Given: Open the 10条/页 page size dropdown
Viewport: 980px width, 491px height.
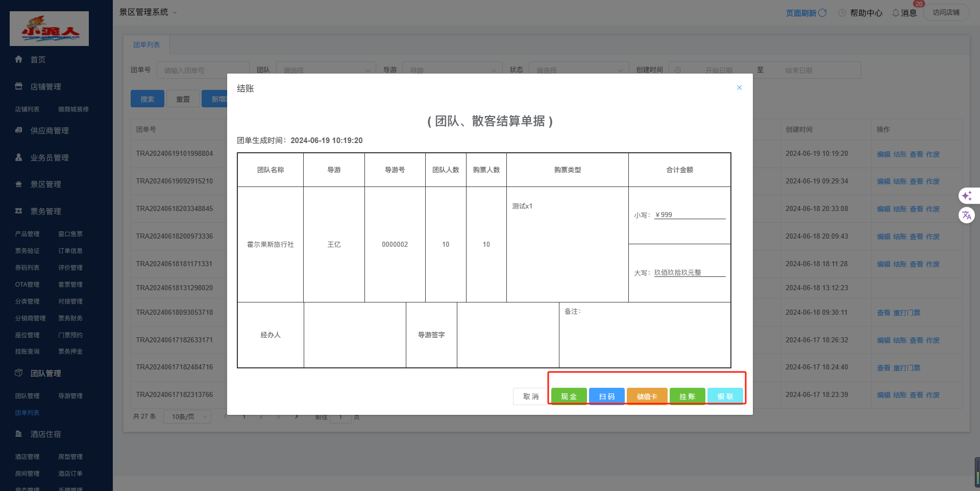Looking at the screenshot, I should click(187, 417).
